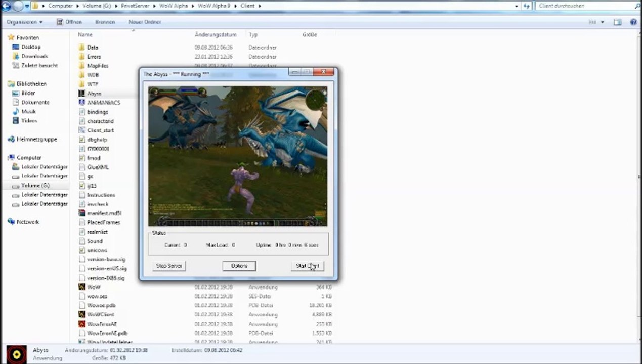Select the realmlist file
The image size is (642, 364).
[97, 232]
